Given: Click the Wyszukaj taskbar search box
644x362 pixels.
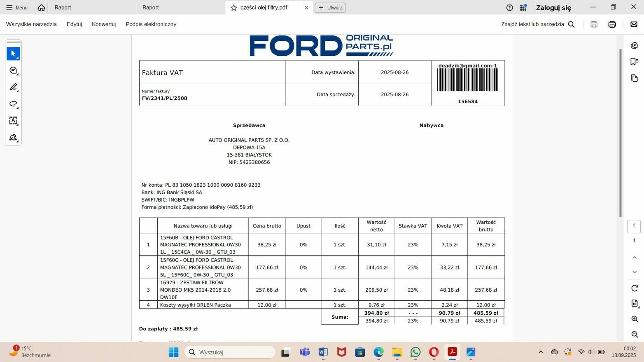Looking at the screenshot, I should coord(230,352).
